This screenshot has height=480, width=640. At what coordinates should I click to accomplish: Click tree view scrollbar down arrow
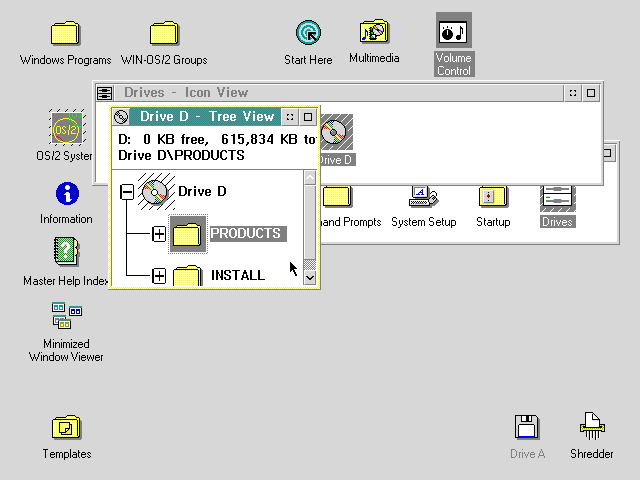pyautogui.click(x=310, y=278)
